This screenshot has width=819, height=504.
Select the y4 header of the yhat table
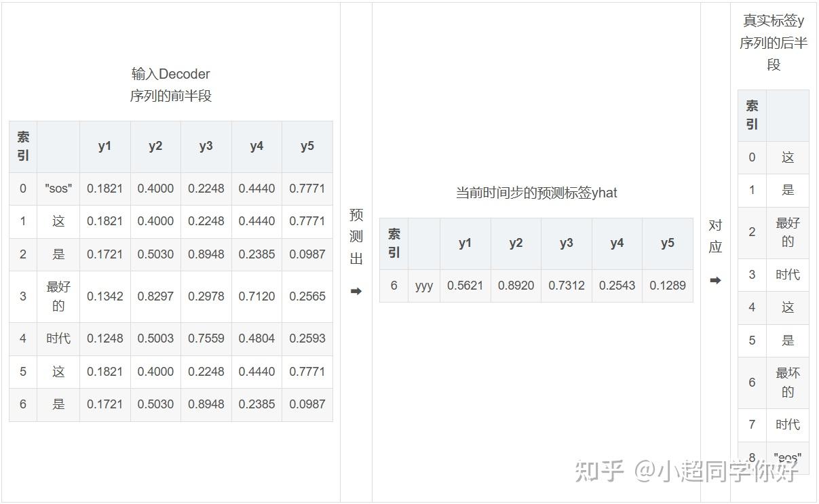pyautogui.click(x=617, y=244)
